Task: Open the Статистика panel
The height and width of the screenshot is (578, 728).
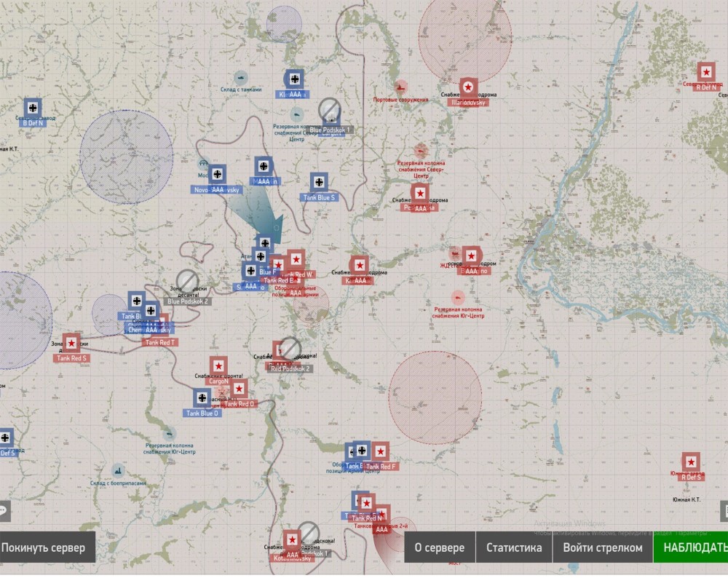Action: pos(513,547)
